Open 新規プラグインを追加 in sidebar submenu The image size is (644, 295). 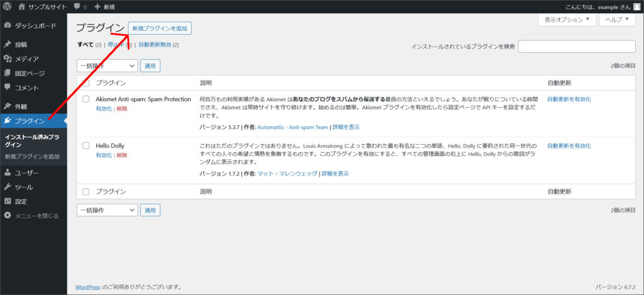coord(32,157)
